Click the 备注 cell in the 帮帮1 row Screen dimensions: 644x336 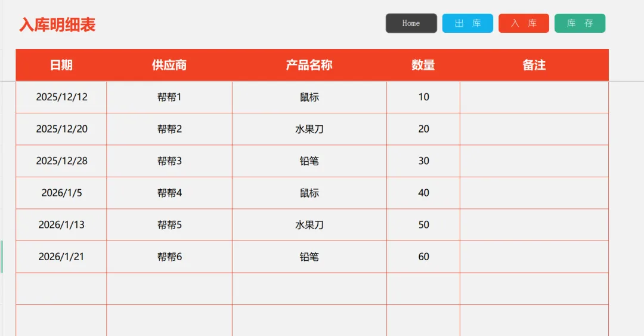534,97
